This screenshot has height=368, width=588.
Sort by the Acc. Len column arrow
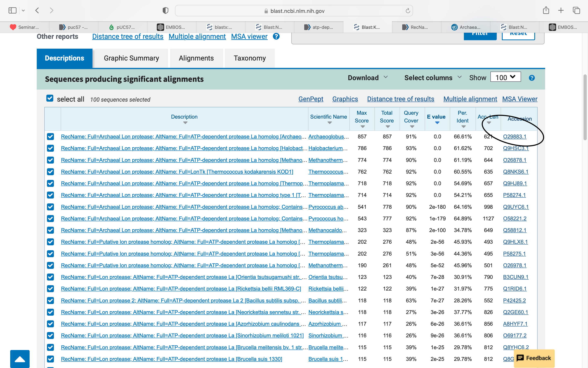point(489,123)
